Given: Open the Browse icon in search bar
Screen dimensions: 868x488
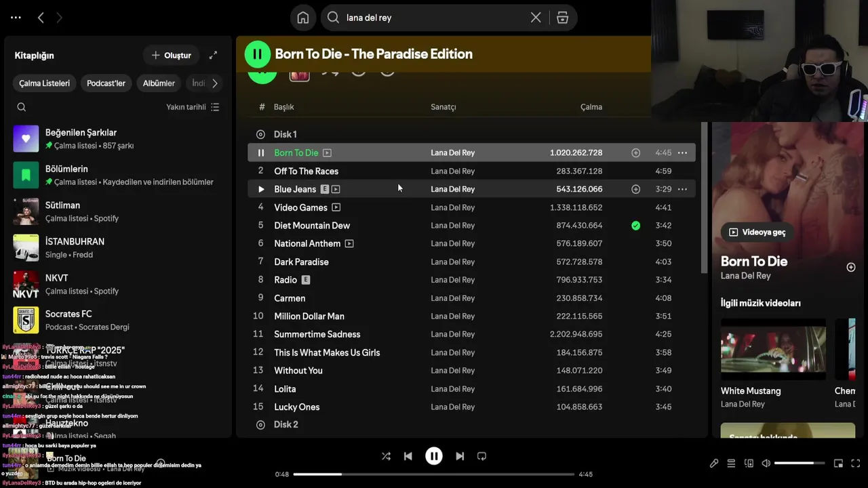Looking at the screenshot, I should [x=562, y=18].
